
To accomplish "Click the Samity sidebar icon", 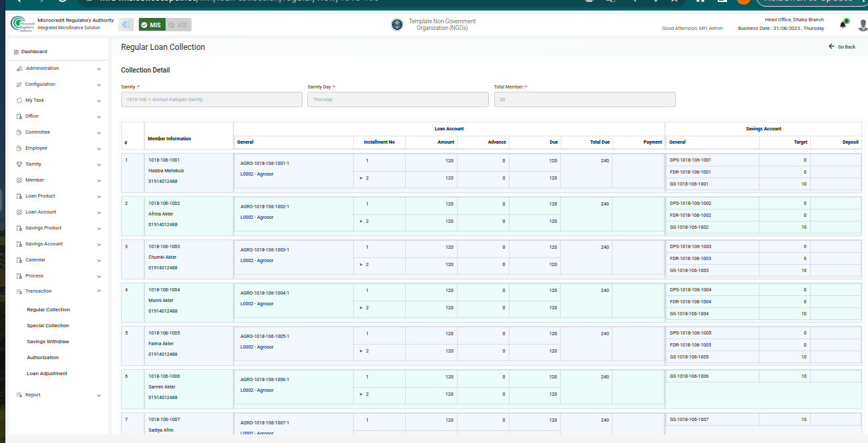I will pyautogui.click(x=19, y=164).
